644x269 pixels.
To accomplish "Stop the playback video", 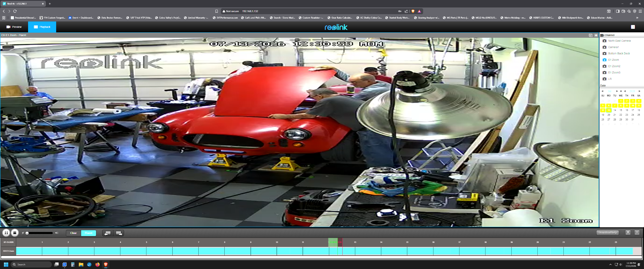I will coord(15,233).
